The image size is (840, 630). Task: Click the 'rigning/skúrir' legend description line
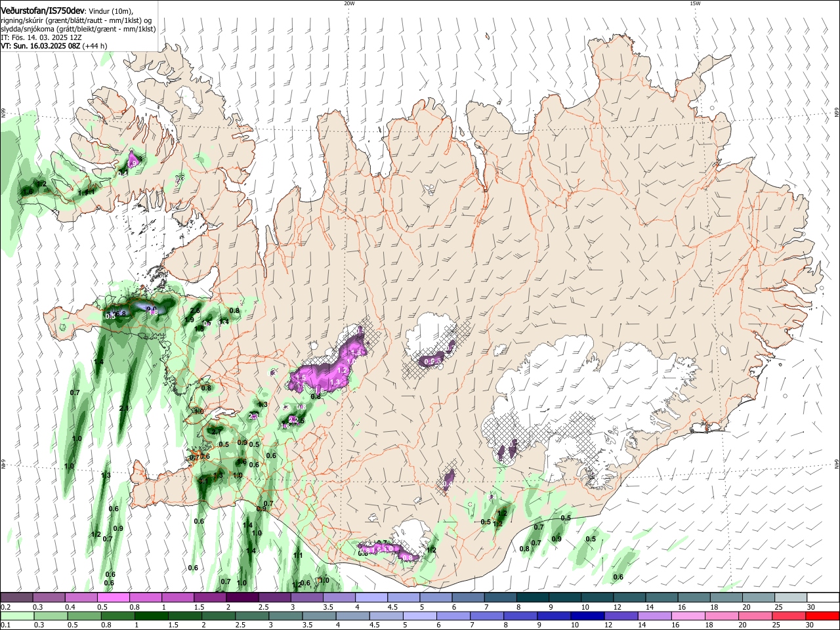click(76, 20)
